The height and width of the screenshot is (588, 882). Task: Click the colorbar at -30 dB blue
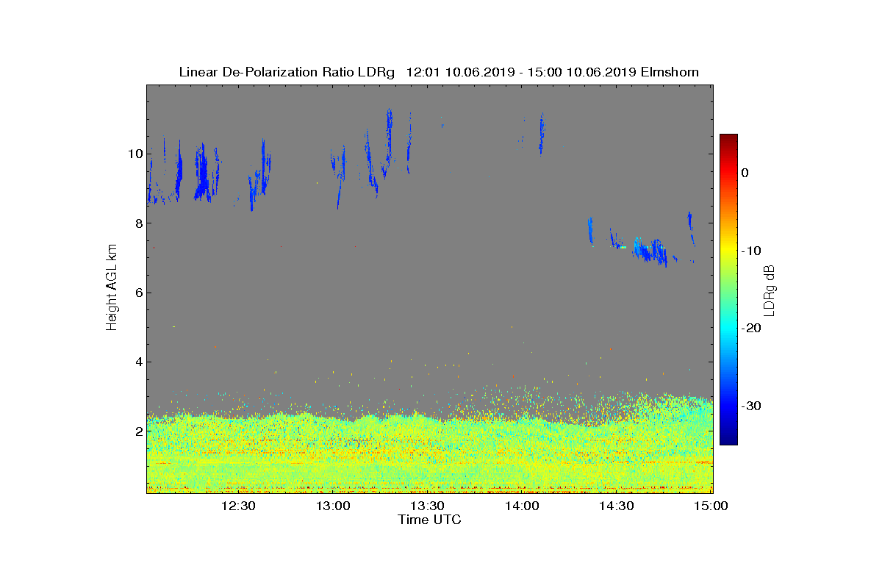pos(728,406)
